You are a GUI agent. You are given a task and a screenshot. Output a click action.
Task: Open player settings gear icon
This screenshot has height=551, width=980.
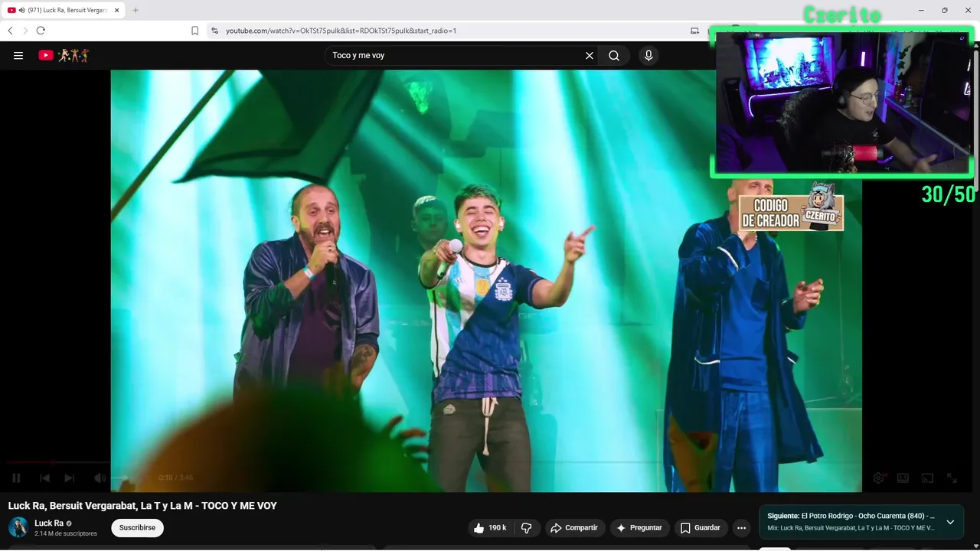(x=879, y=478)
